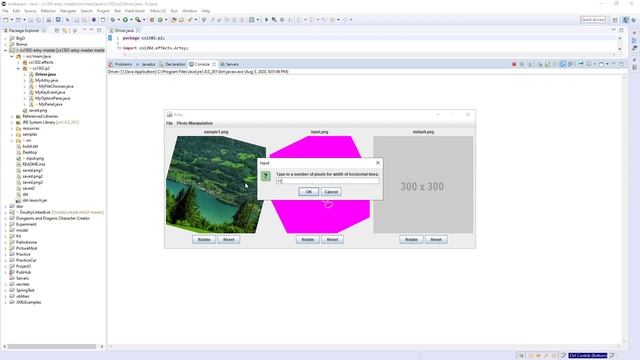640x360 pixels.
Task: Click the New file toolbar icon
Action: 6,20
